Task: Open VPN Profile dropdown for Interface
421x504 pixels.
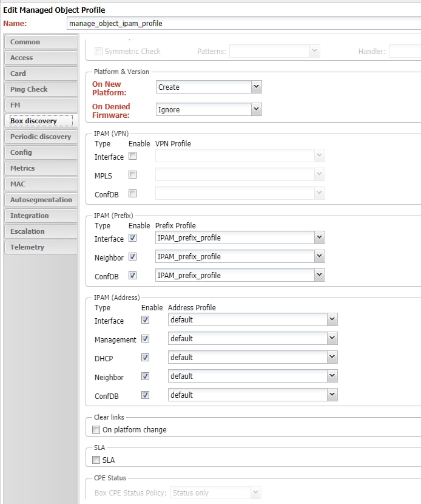Action: (x=319, y=155)
